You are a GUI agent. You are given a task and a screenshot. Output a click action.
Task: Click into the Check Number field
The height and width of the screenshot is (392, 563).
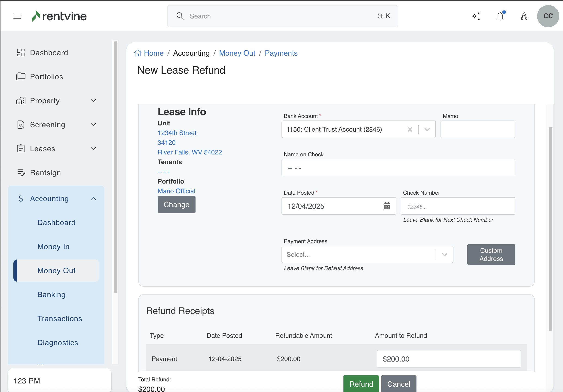(458, 206)
